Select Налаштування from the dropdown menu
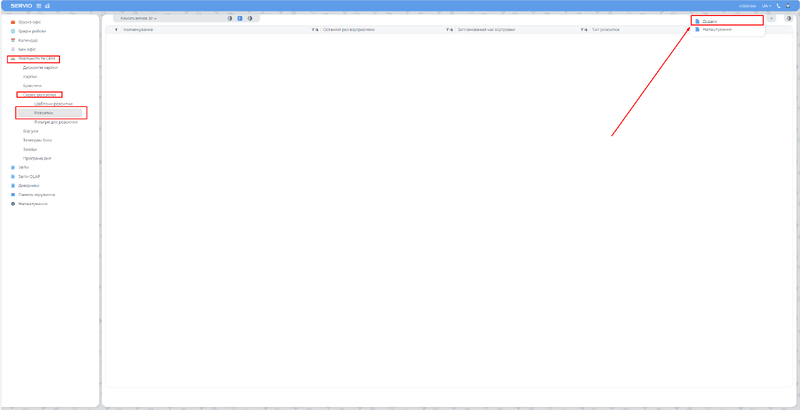 [716, 30]
